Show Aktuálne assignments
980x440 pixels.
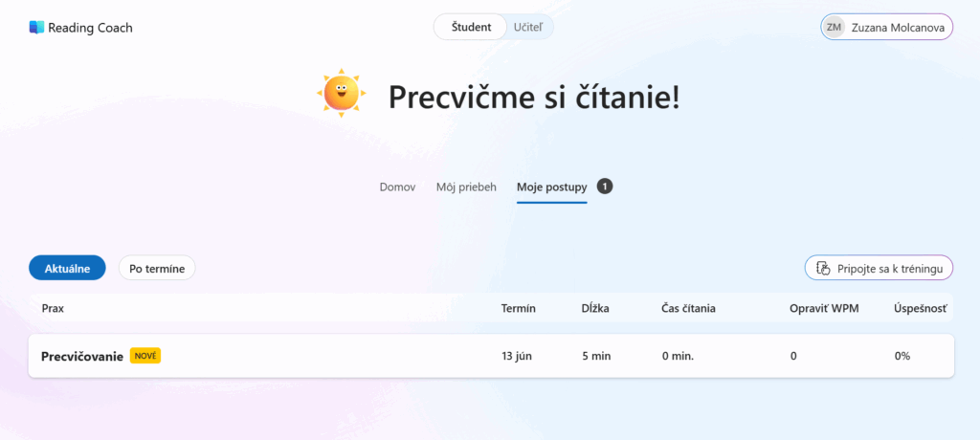[x=67, y=268]
